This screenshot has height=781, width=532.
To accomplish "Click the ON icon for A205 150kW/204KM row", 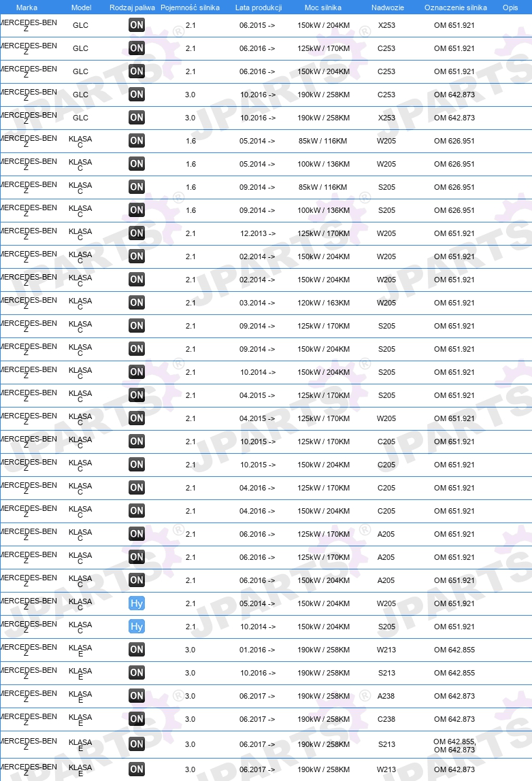I will click(137, 580).
